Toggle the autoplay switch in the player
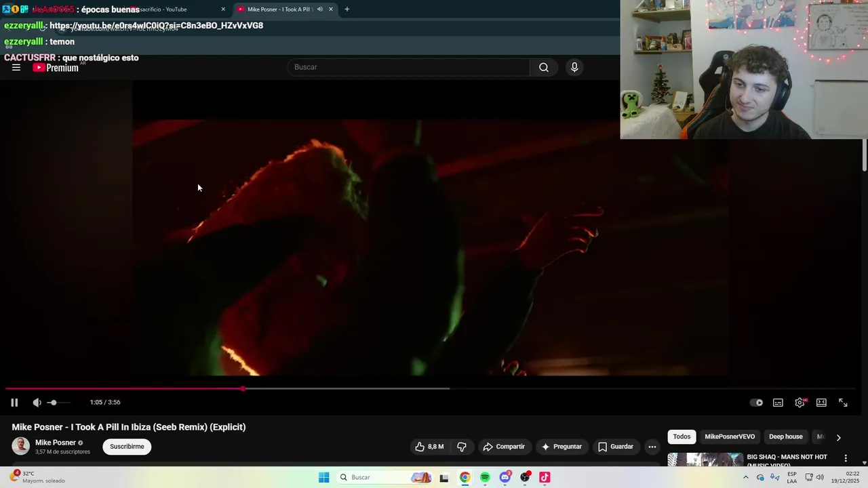This screenshot has height=488, width=868. point(757,403)
